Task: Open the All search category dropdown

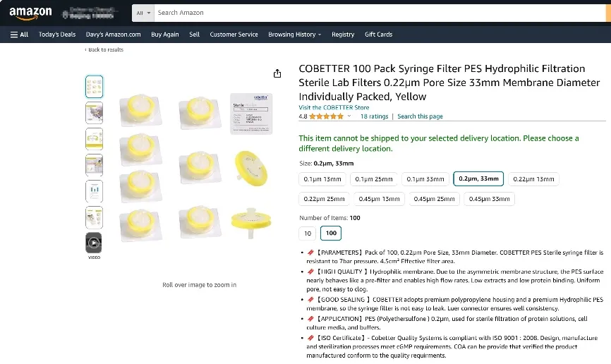Action: point(143,13)
